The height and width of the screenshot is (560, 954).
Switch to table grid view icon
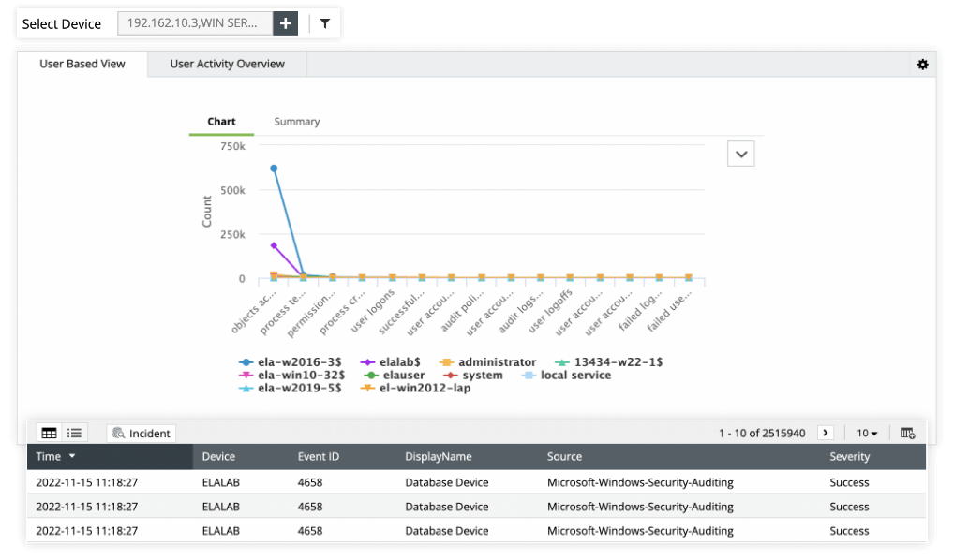click(x=49, y=433)
